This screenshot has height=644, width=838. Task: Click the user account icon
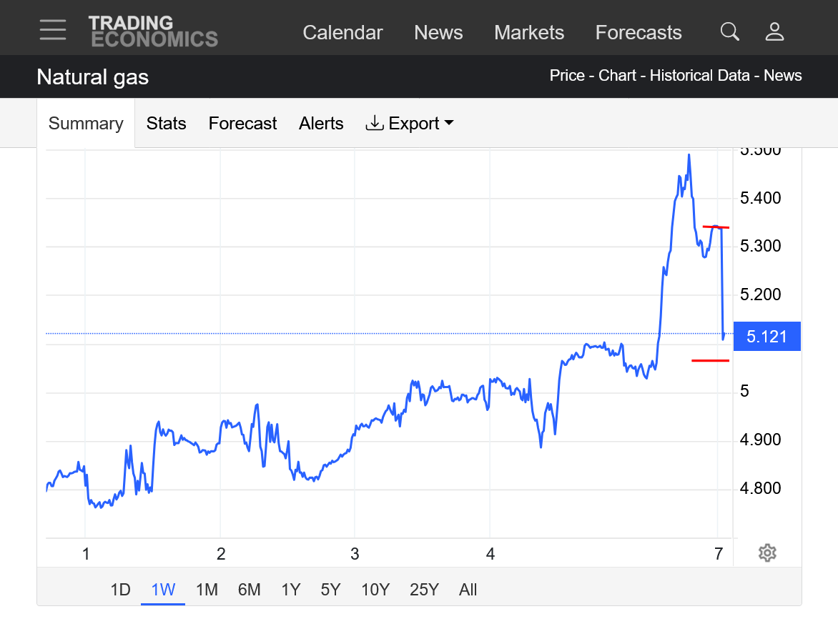774,31
